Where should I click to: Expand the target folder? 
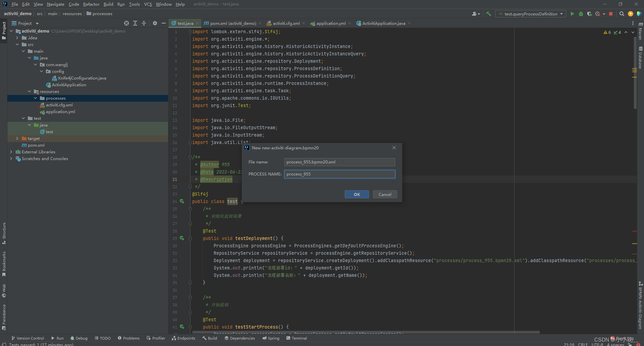[17, 138]
